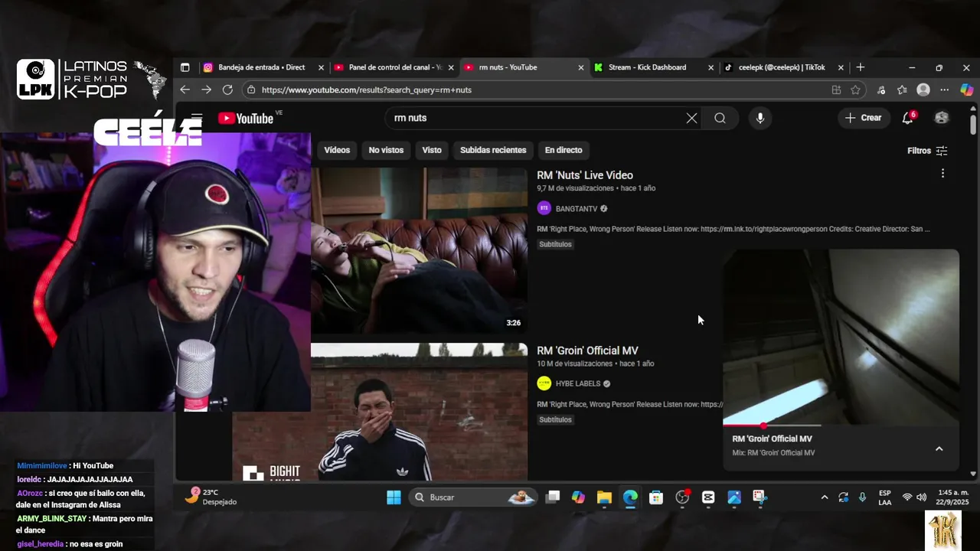
Task: Open the CapCut taskbar icon
Action: [x=708, y=497]
